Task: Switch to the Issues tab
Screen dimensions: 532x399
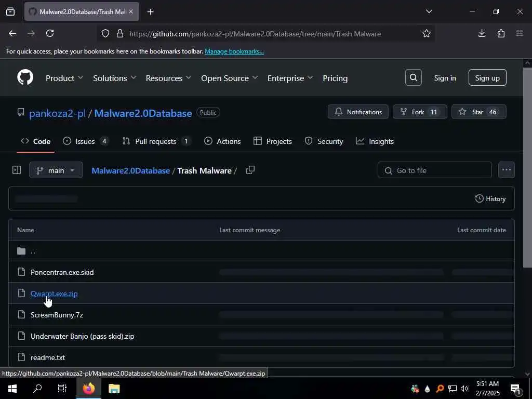Action: point(86,141)
